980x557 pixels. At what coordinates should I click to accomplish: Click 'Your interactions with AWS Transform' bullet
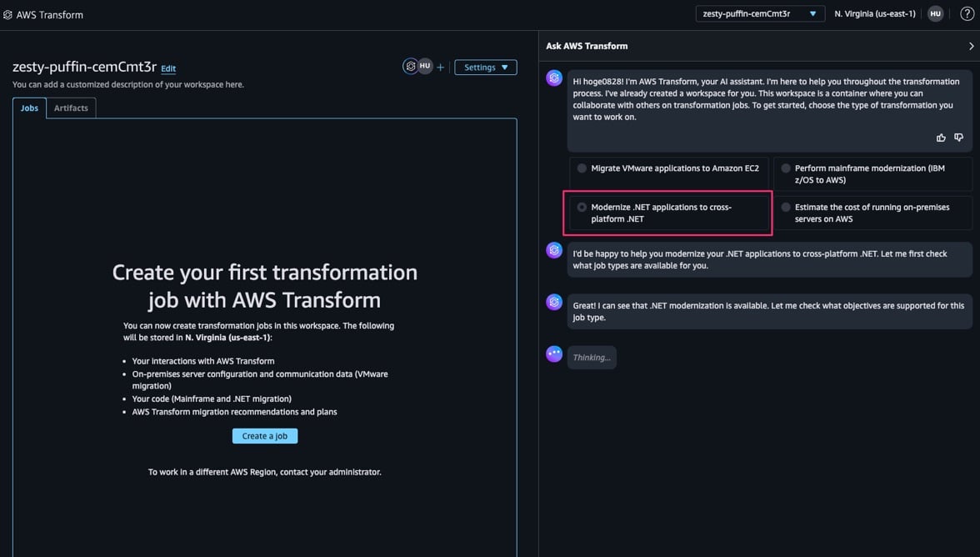[x=203, y=361]
